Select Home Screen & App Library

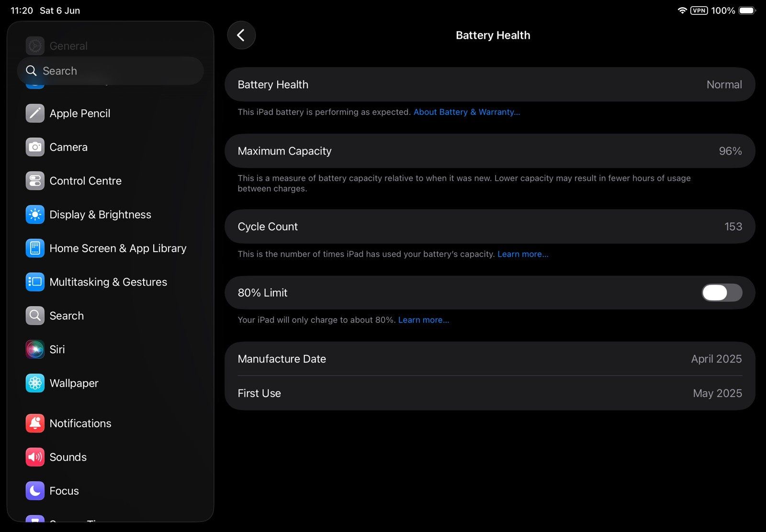click(x=110, y=248)
